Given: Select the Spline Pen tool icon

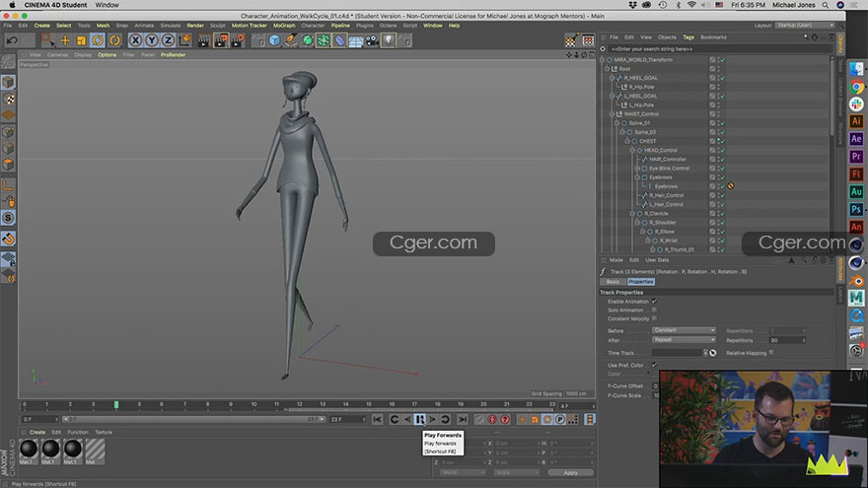Looking at the screenshot, I should pyautogui.click(x=291, y=39).
